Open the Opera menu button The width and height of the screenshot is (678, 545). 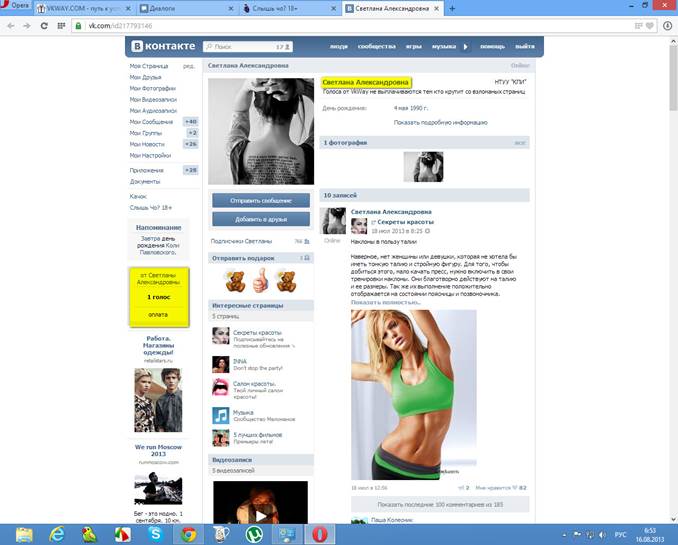pyautogui.click(x=15, y=6)
